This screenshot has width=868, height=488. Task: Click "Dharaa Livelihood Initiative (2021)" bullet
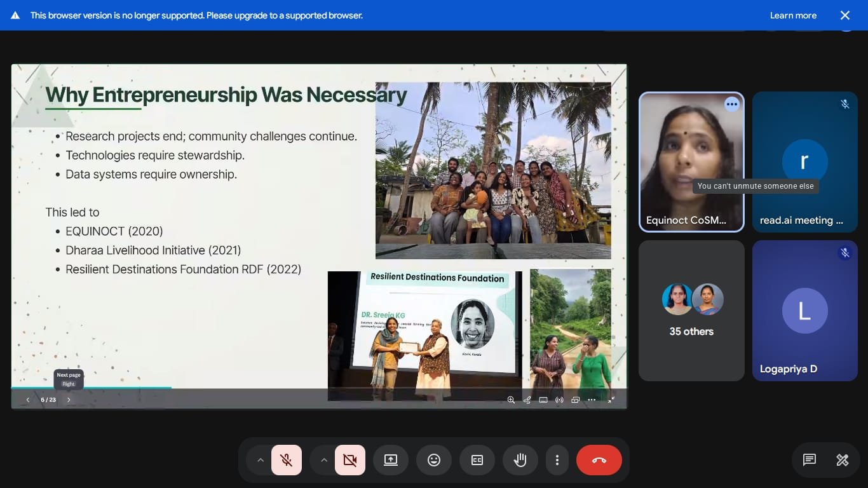pyautogui.click(x=153, y=250)
